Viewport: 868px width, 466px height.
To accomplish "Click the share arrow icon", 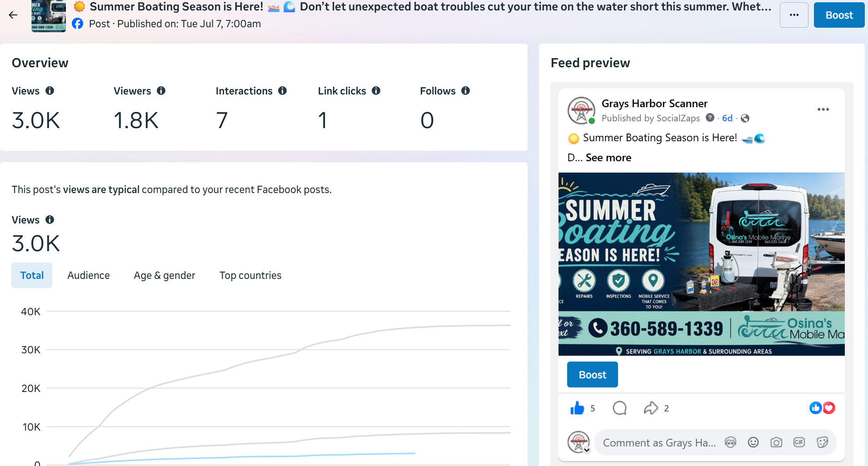I will [651, 408].
